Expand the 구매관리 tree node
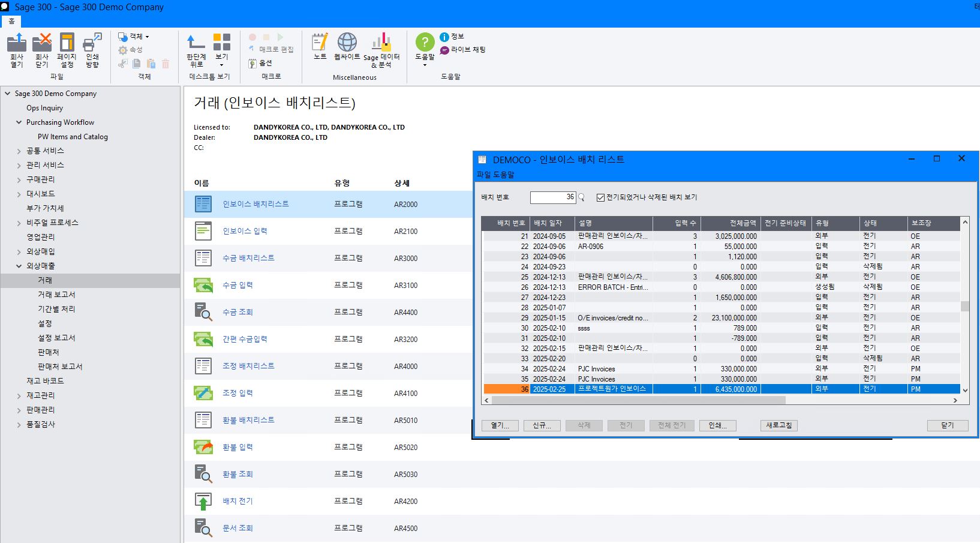 [19, 180]
